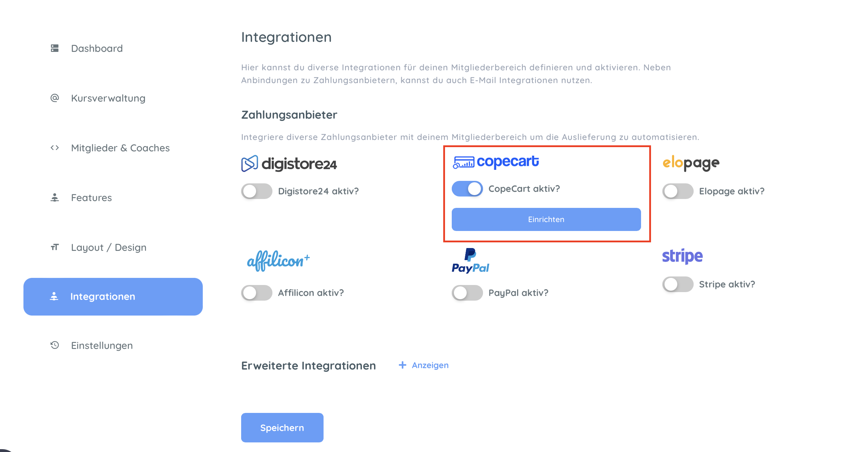Go to Einstellungen in the sidebar
Viewport: 868px width, 452px height.
point(102,345)
